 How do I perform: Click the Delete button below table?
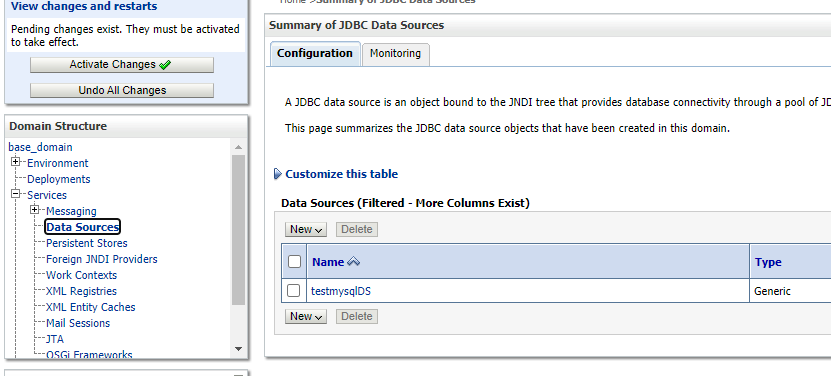click(x=357, y=316)
